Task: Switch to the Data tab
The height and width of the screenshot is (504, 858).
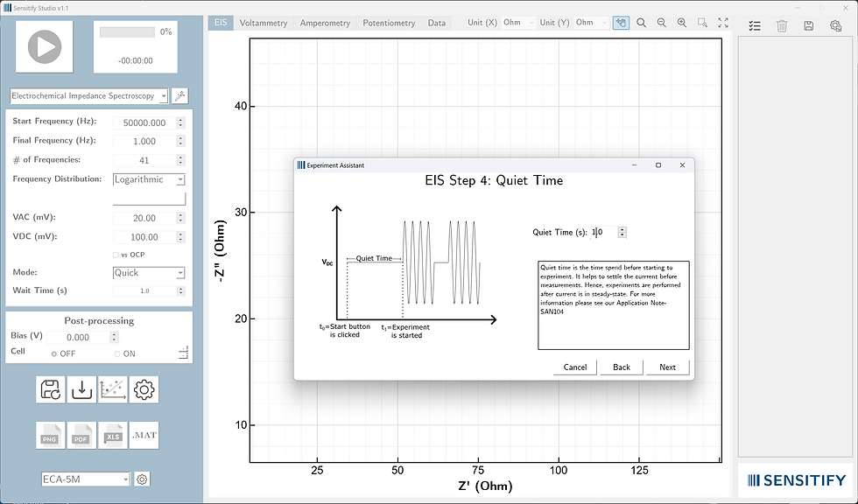Action: (436, 23)
